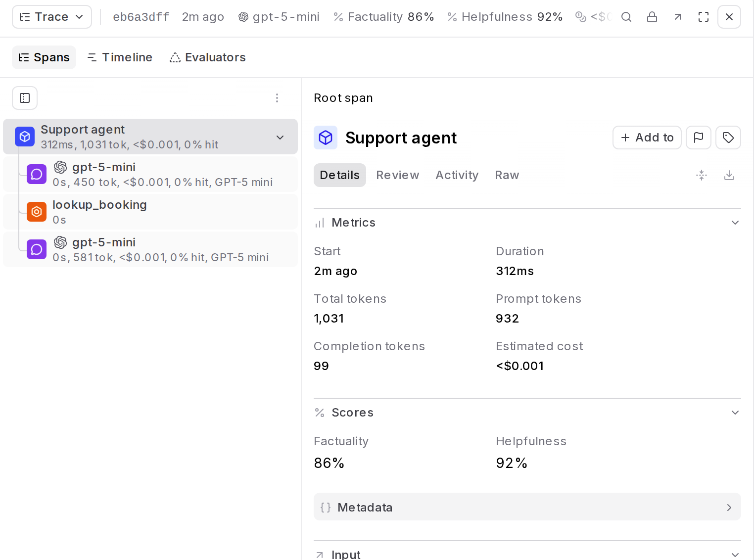Open trace in new page arrow icon
754x560 pixels.
[x=678, y=17]
